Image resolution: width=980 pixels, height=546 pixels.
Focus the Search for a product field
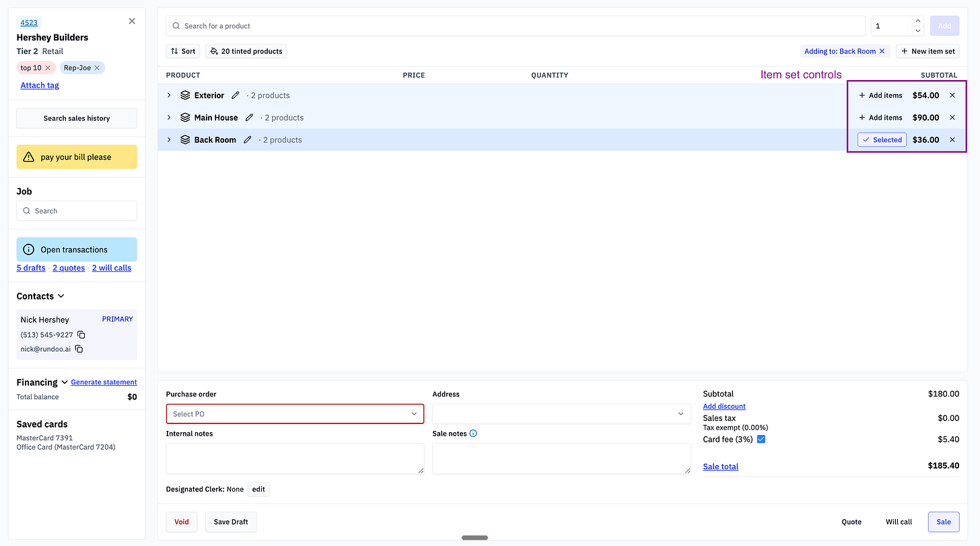516,26
